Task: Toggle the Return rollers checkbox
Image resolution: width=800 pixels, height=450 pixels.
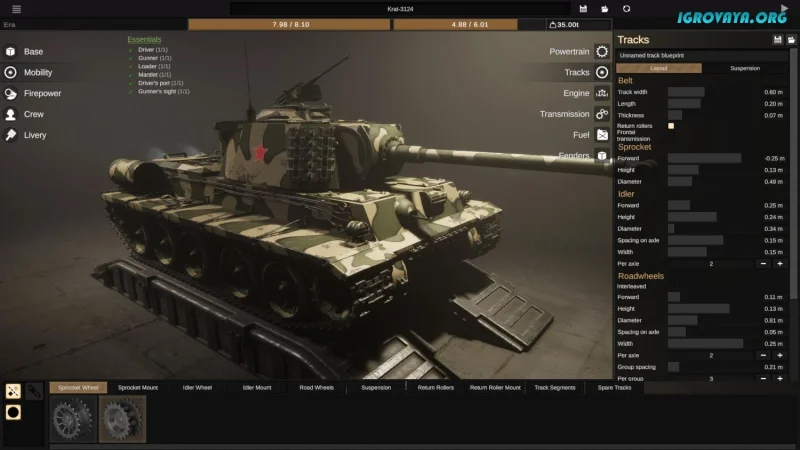Action: point(671,126)
